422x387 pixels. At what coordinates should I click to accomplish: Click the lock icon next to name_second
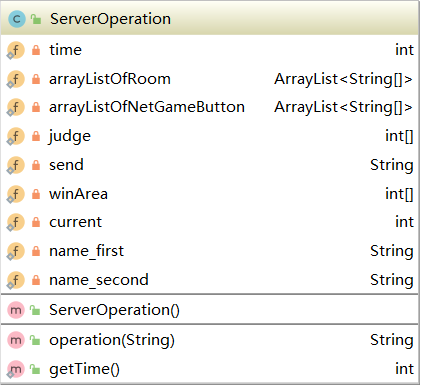tap(36, 280)
